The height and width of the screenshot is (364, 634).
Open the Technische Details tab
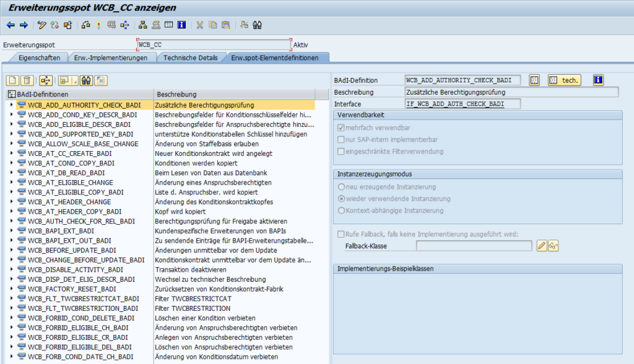190,58
